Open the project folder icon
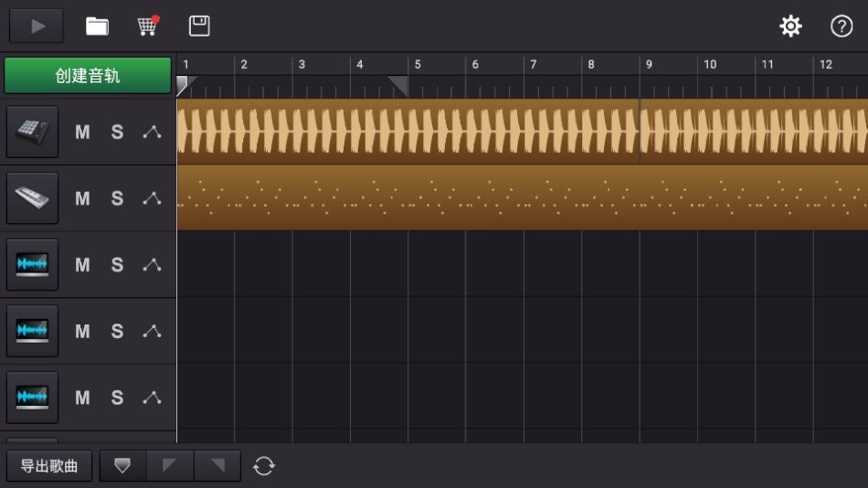 [97, 26]
